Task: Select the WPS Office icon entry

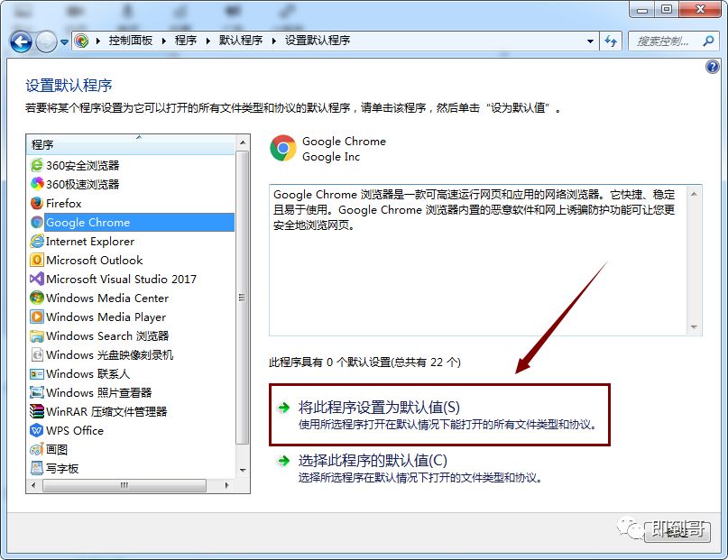Action: tap(37, 430)
